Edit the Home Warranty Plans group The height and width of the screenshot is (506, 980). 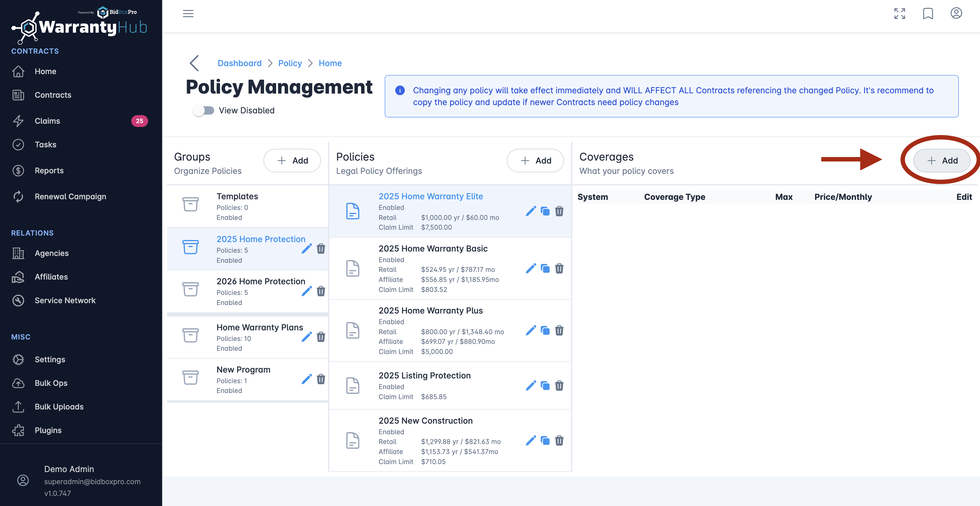(x=307, y=337)
